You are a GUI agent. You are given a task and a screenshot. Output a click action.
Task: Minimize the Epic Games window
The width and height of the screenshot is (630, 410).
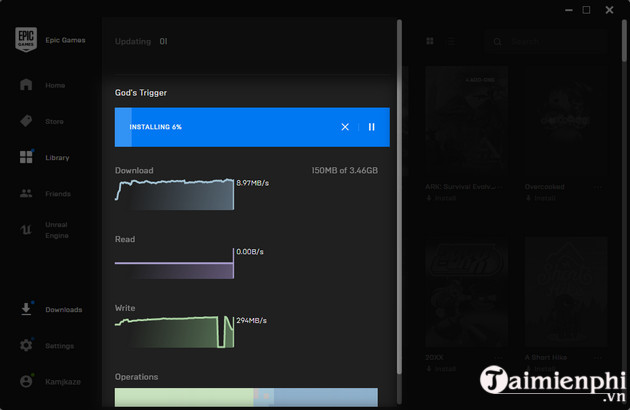point(569,10)
